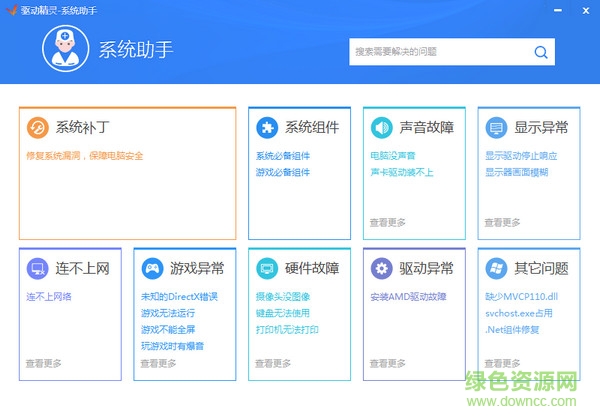Open the 连不上网络 link

[x=49, y=296]
